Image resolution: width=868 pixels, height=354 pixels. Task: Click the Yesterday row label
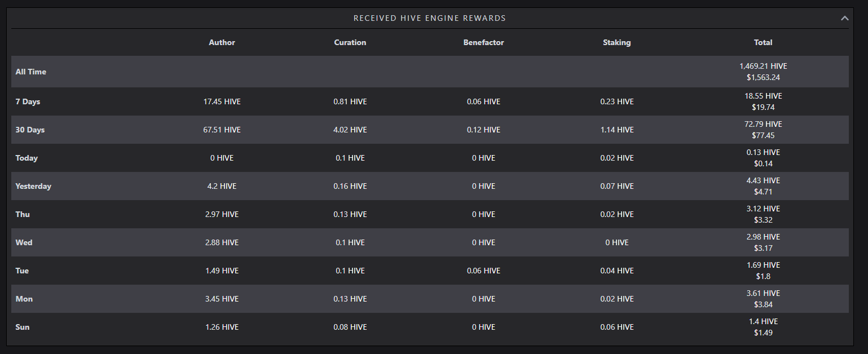point(33,186)
